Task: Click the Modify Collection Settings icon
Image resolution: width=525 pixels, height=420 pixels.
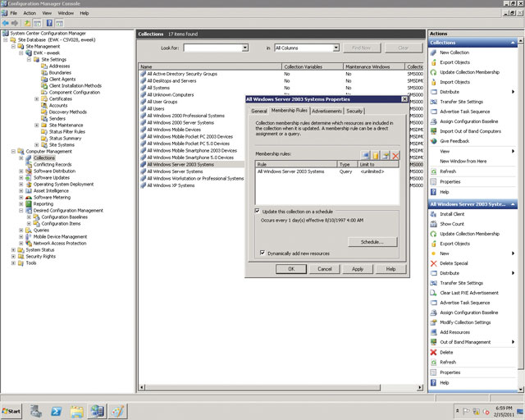Action: (434, 322)
